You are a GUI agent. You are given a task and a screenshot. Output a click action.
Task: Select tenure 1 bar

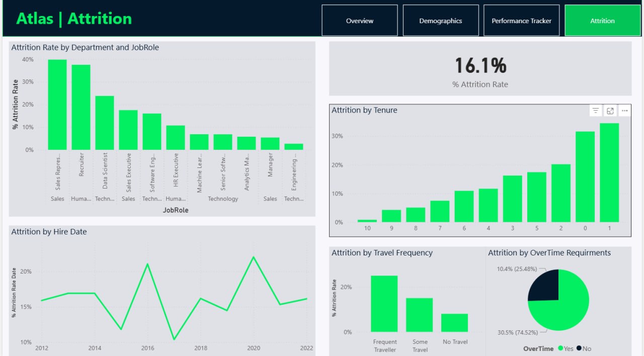tap(609, 172)
